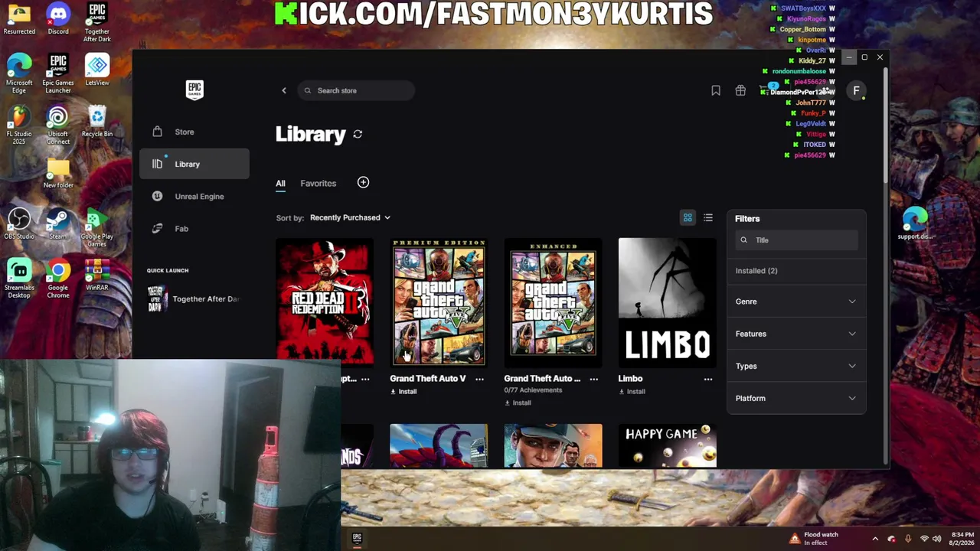Add a new collection with plus icon

(x=363, y=182)
